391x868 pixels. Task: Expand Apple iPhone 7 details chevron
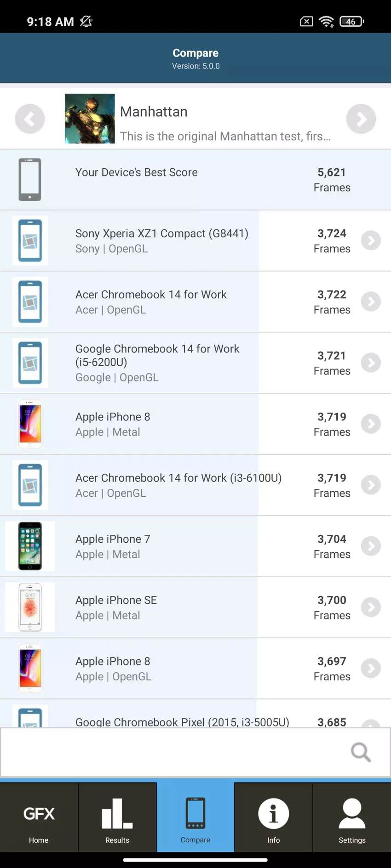371,546
